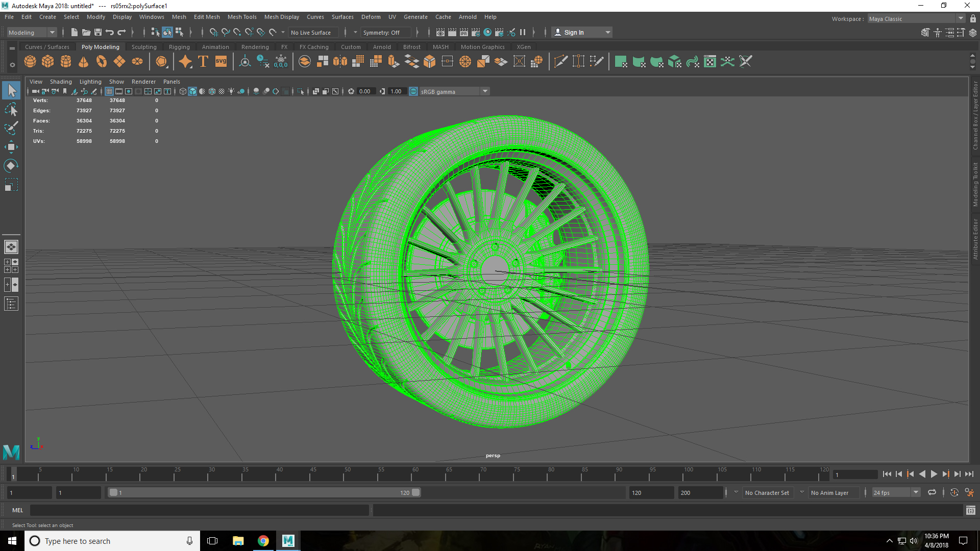Click the Planar UV mapping green icon

click(x=621, y=62)
